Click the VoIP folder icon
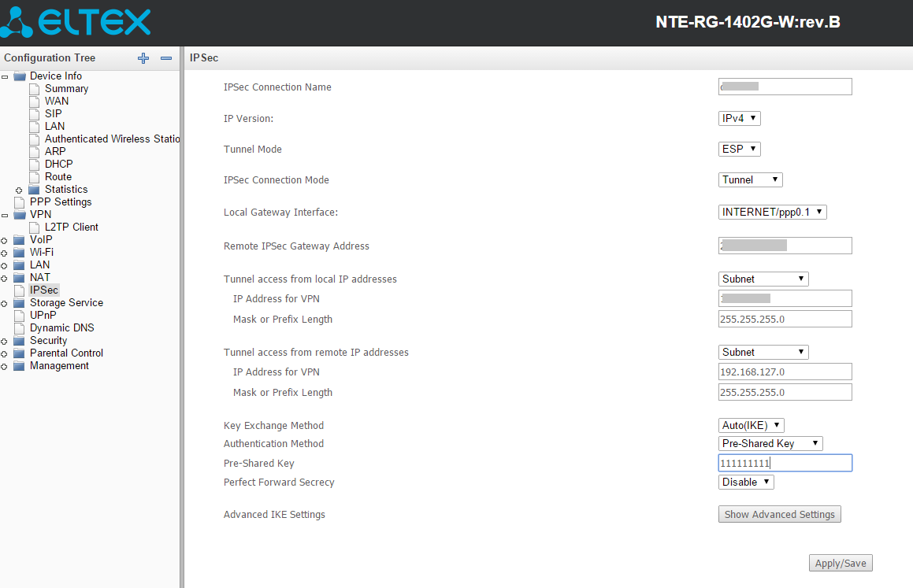Viewport: 913px width, 588px height. tap(20, 239)
